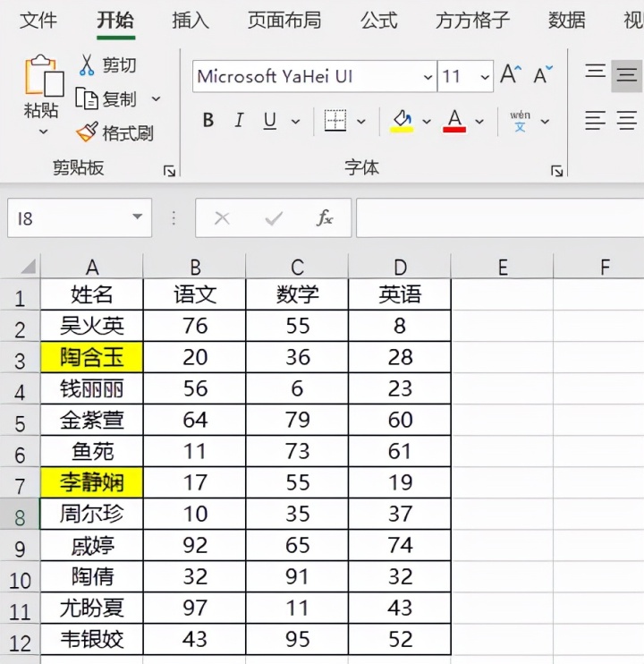This screenshot has width=644, height=664.
Task: Toggle Bold formatting
Action: tap(208, 121)
